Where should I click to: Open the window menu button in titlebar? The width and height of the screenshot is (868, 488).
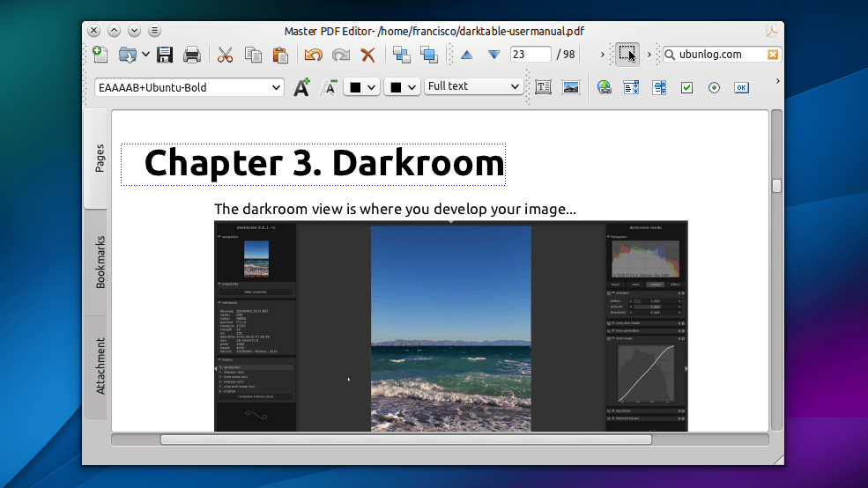[154, 31]
